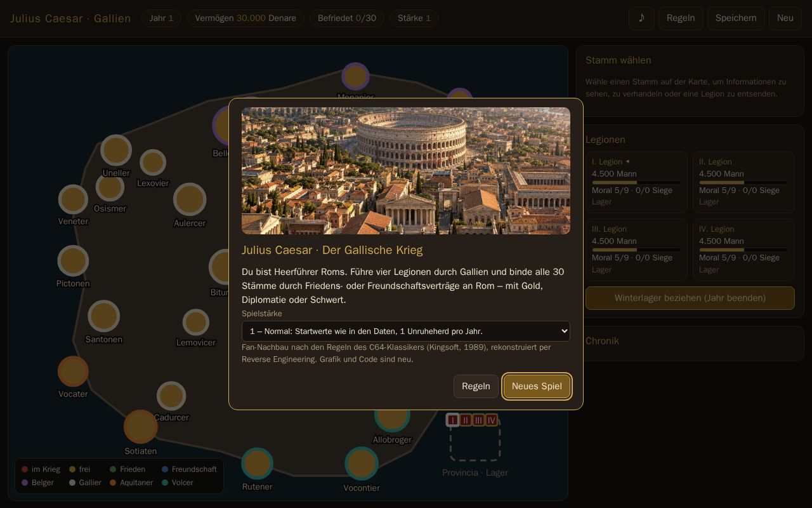Select the Lemovicer tribe on the map
This screenshot has width=812, height=508.
tap(196, 323)
